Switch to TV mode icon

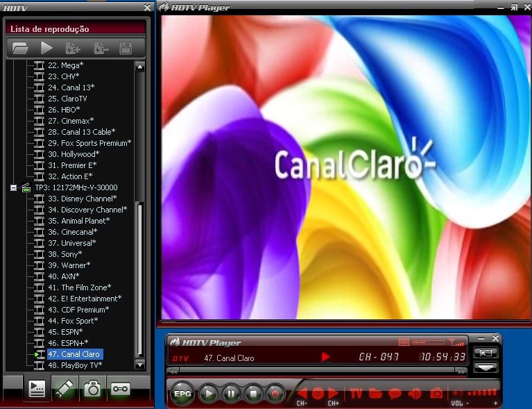(356, 393)
